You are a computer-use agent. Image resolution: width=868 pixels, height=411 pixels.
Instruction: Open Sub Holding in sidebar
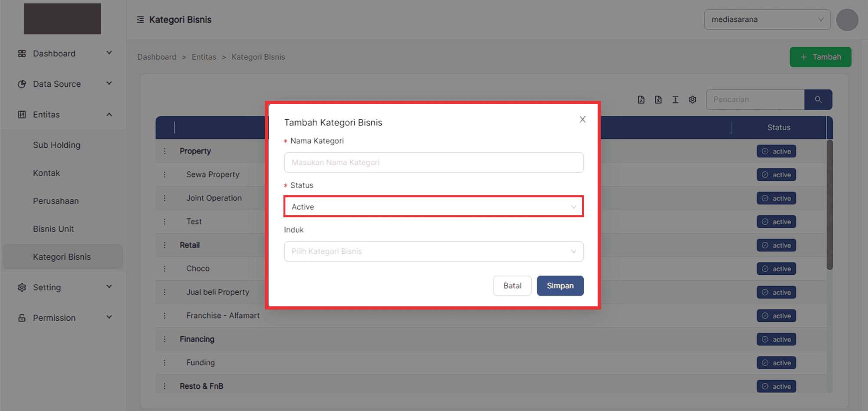[x=57, y=145]
